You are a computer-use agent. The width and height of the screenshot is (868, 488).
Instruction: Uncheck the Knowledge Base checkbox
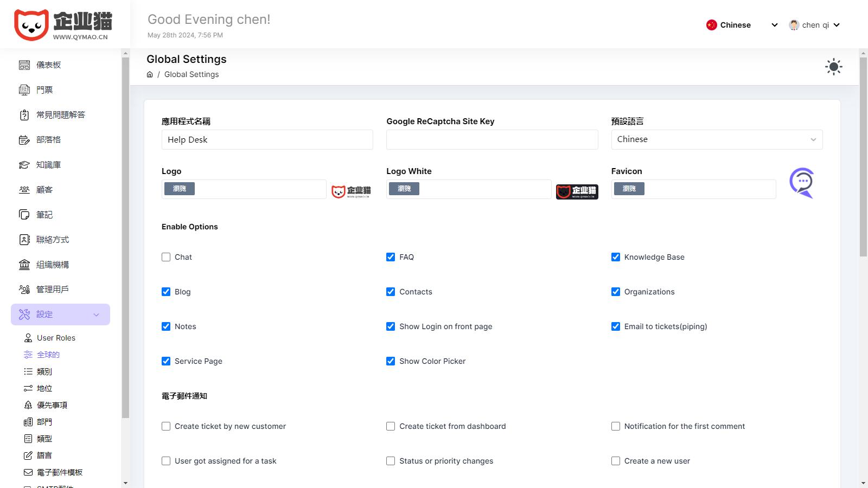[x=616, y=257]
